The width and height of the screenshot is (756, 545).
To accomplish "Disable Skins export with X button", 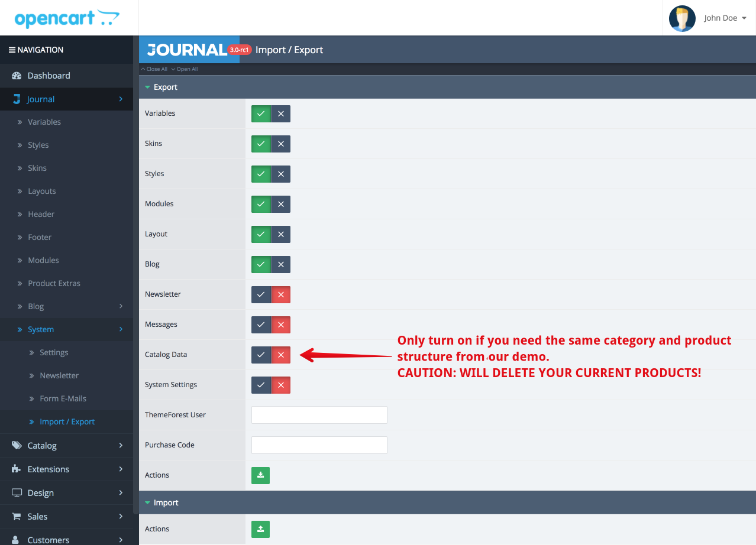I will click(281, 144).
